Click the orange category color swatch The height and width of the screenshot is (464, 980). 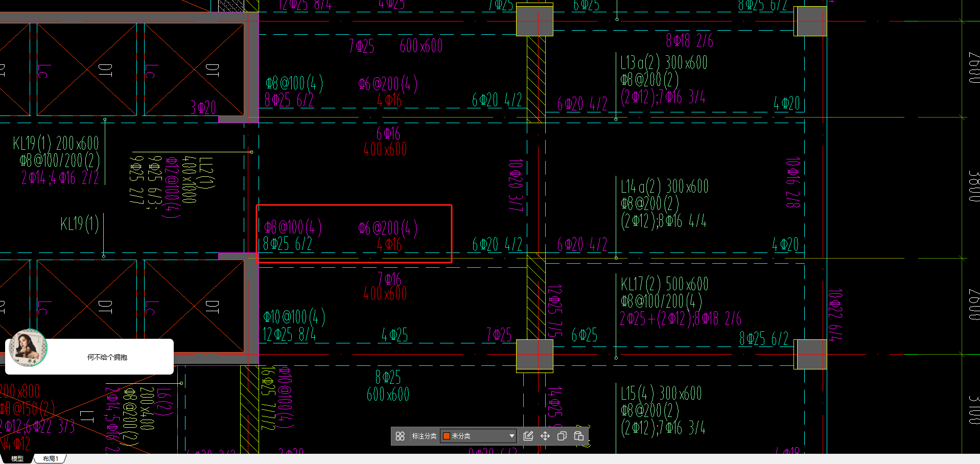coord(446,436)
